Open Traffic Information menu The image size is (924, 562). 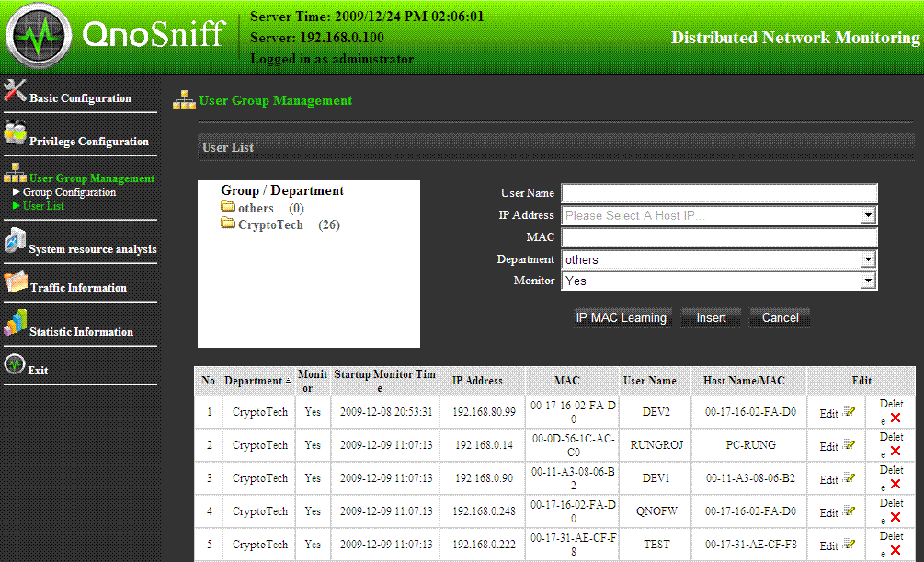(x=78, y=288)
